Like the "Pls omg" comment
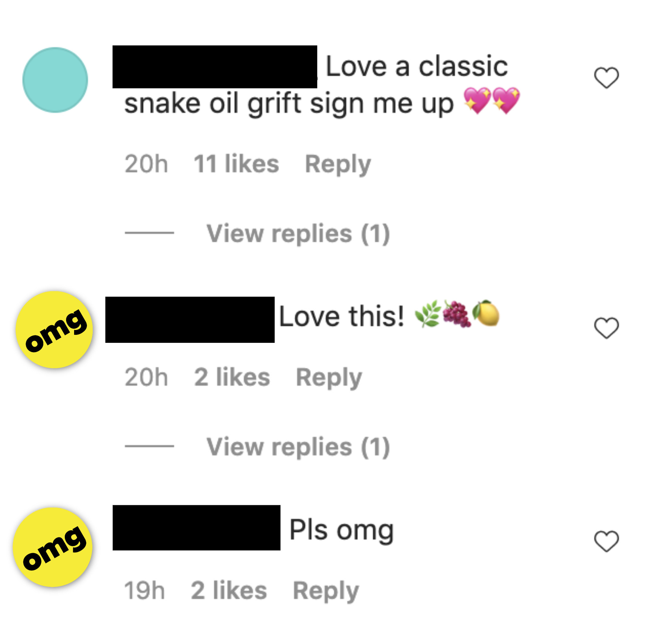The height and width of the screenshot is (642, 672). click(606, 541)
